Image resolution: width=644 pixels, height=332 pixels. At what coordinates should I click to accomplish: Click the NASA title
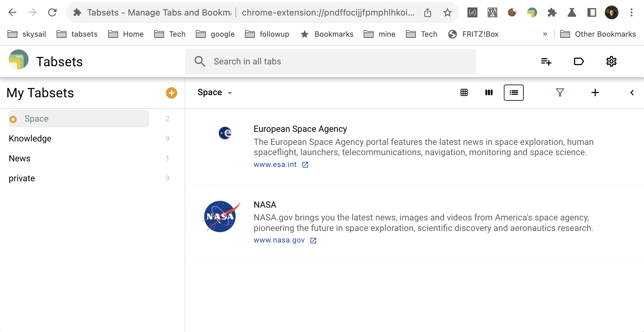tap(265, 205)
